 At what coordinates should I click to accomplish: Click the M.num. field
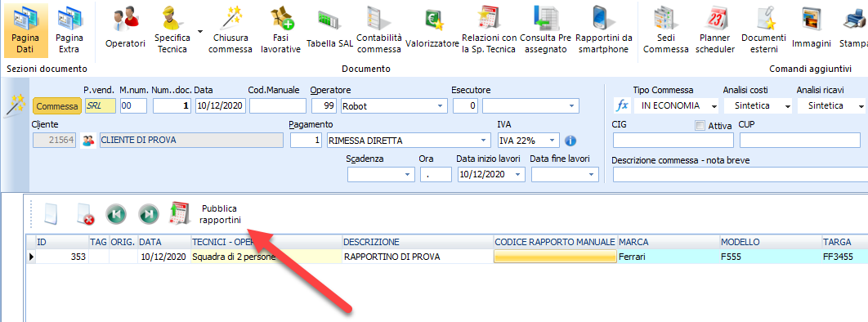133,105
